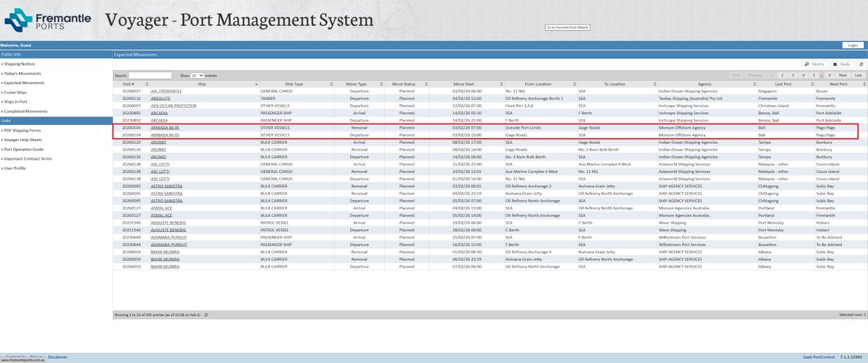
Task: Click visit number 20260110 cell
Action: pyautogui.click(x=131, y=98)
